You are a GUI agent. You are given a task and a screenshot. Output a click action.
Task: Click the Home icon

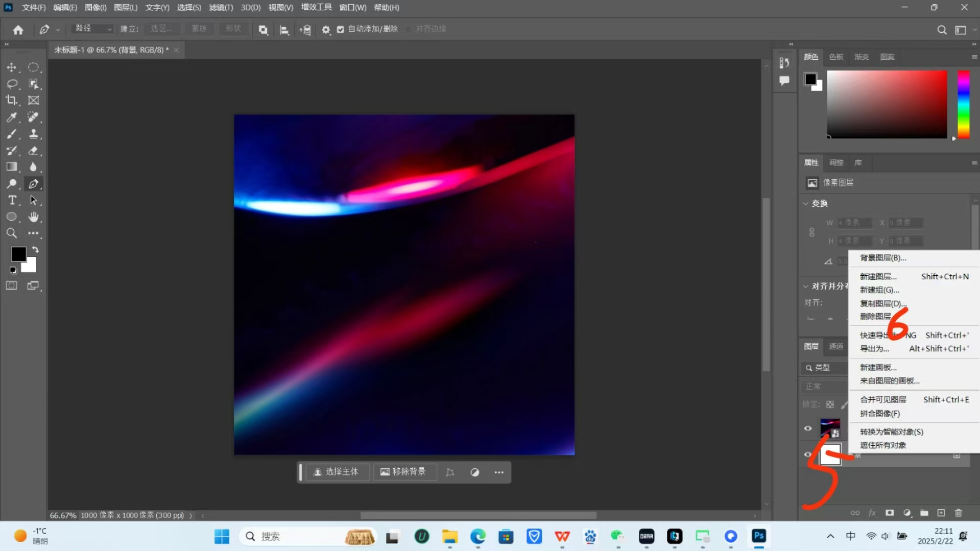[18, 30]
